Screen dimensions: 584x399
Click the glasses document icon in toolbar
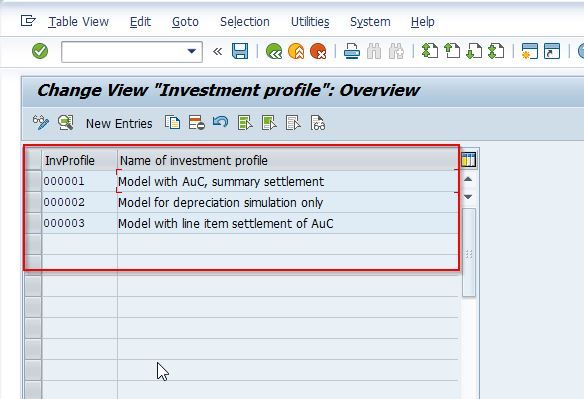pyautogui.click(x=318, y=123)
